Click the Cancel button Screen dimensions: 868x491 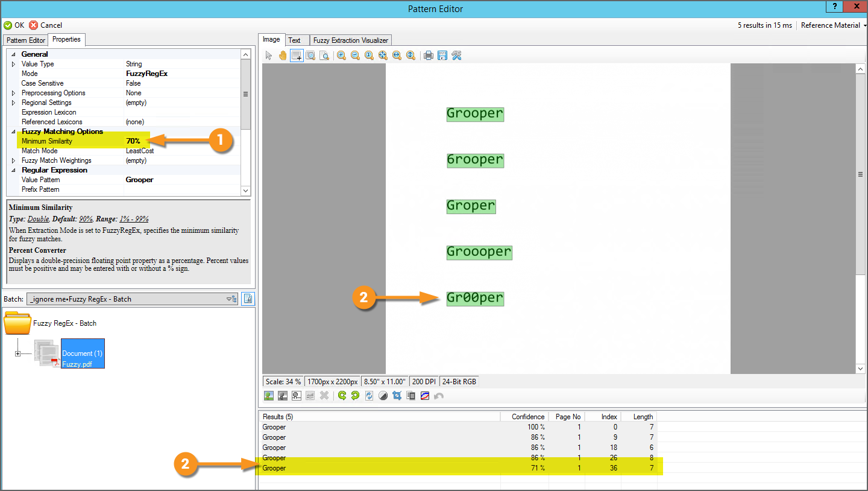click(46, 25)
